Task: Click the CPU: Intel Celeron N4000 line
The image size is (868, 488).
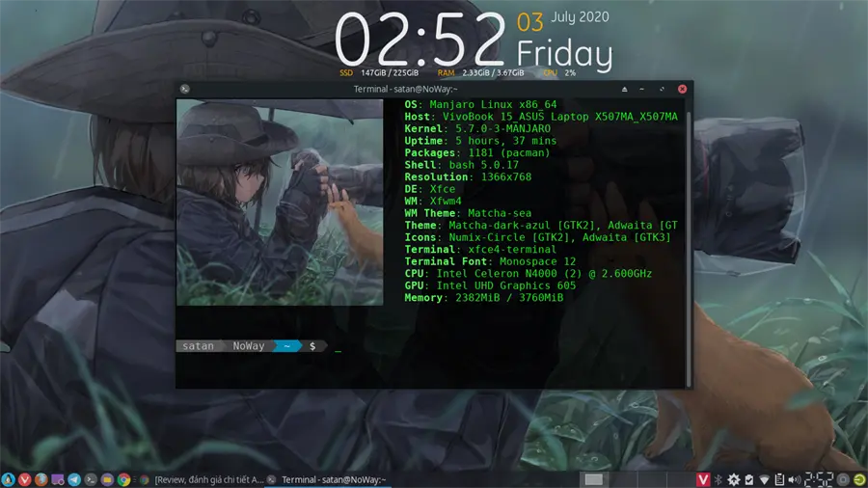Action: pyautogui.click(x=529, y=274)
